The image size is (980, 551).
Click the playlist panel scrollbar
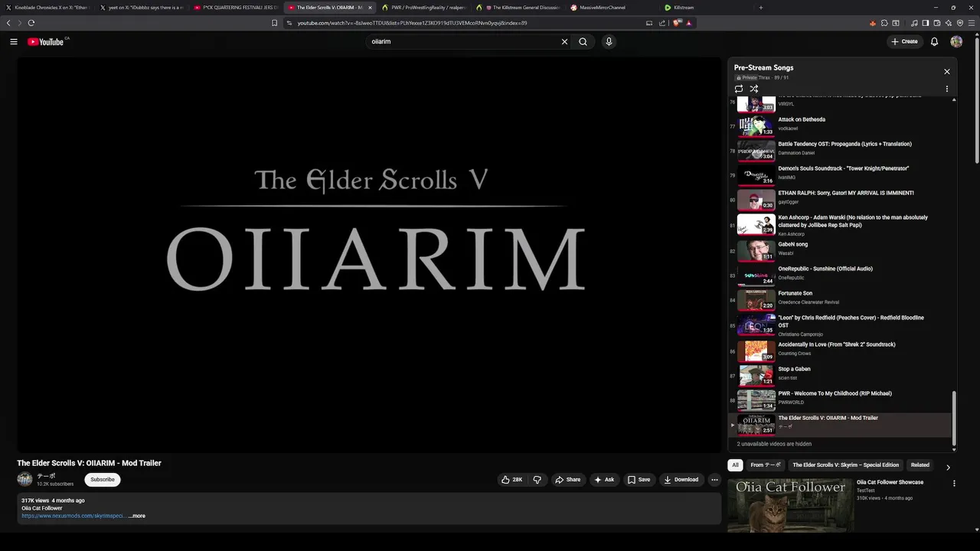tap(954, 417)
